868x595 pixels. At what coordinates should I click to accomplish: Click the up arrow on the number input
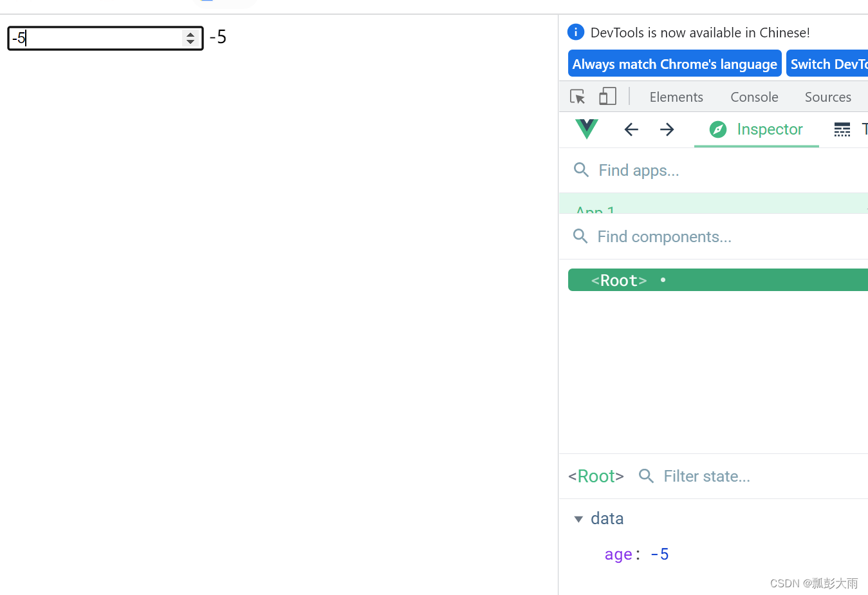[190, 33]
